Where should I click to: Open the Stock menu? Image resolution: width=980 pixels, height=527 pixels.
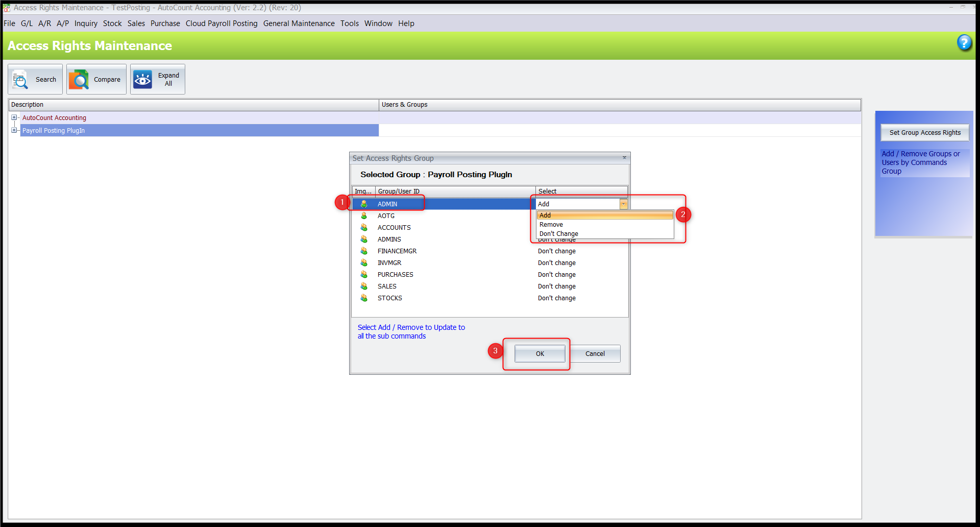coord(112,23)
